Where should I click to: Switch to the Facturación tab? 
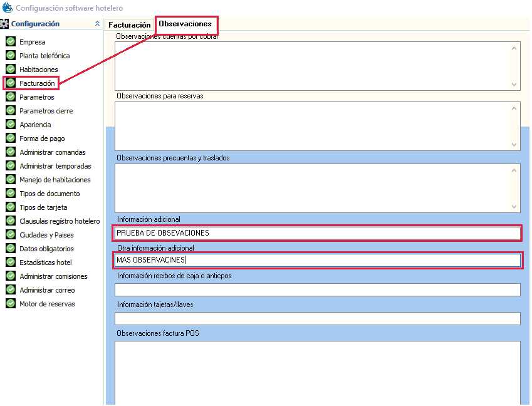tap(130, 25)
